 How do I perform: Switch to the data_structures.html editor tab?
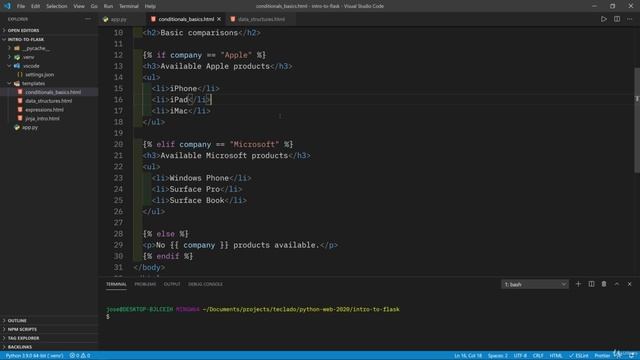(x=261, y=19)
